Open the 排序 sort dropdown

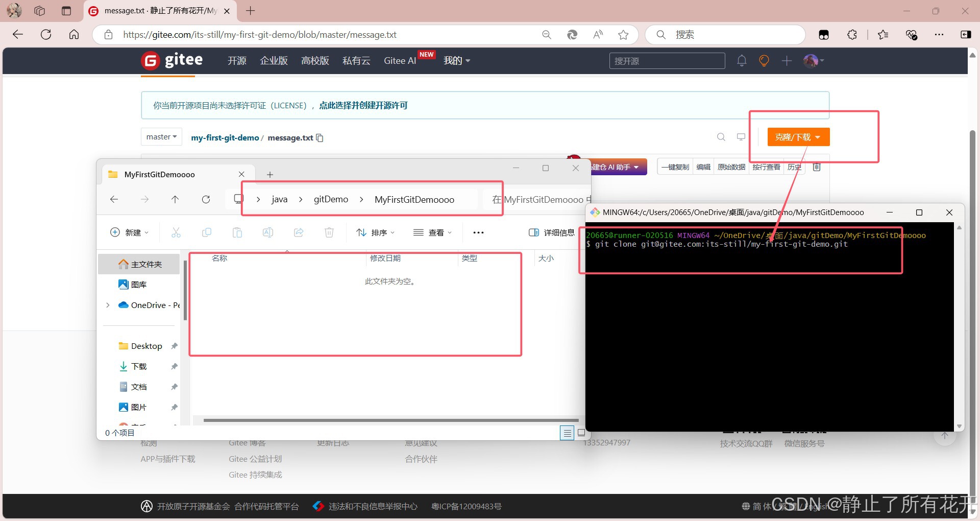[x=376, y=232]
